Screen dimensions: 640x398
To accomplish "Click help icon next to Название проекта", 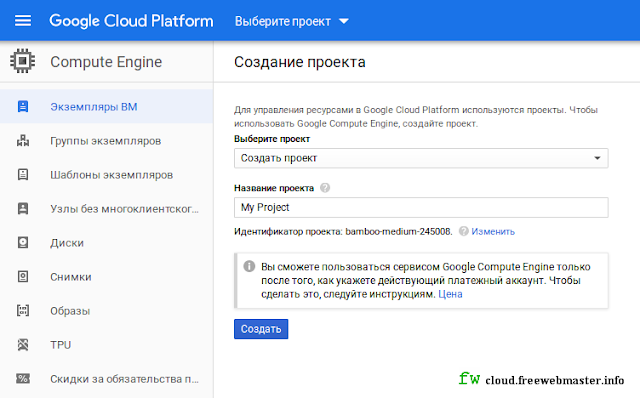I will [x=325, y=188].
